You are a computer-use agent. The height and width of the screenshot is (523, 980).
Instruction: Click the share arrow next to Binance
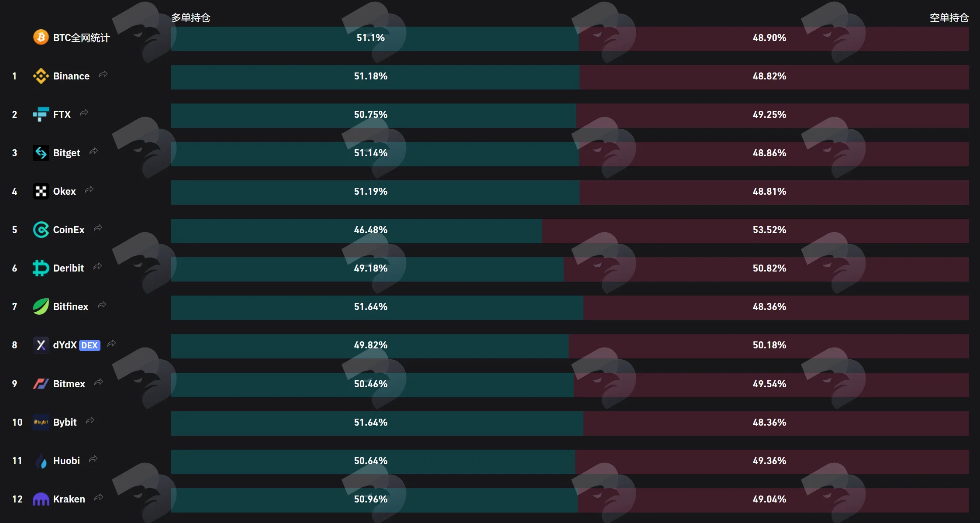coord(103,75)
